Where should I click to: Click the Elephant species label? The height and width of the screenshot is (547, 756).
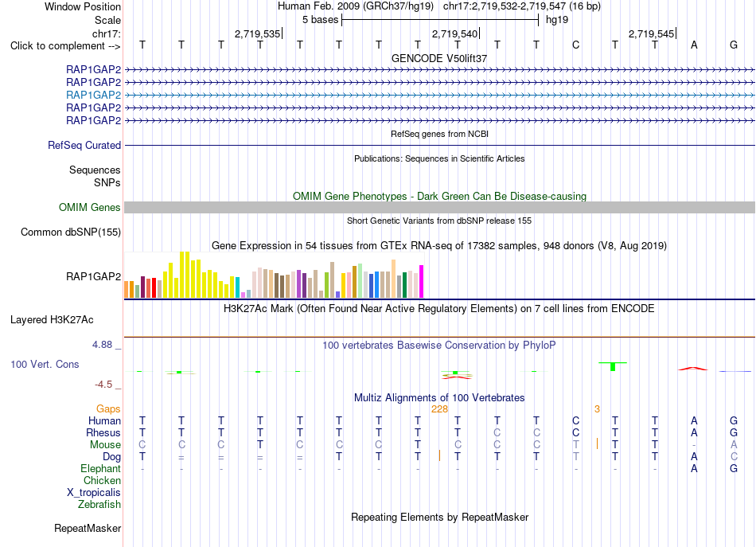(x=101, y=468)
